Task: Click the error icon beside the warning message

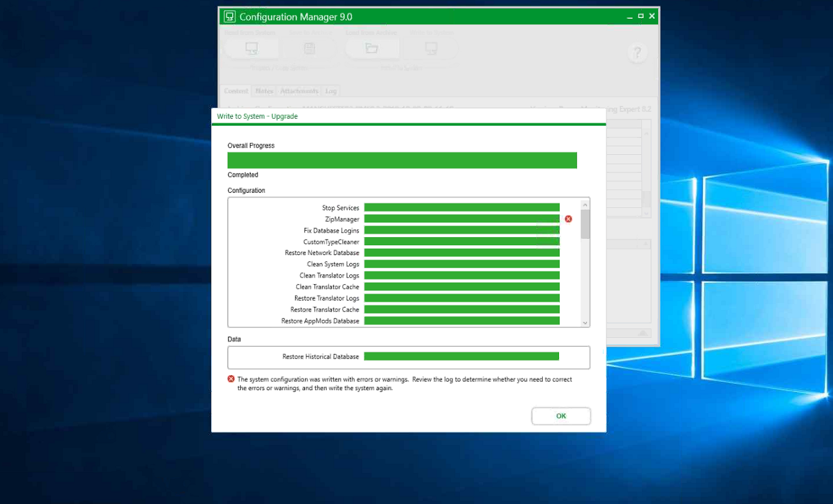Action: [231, 379]
